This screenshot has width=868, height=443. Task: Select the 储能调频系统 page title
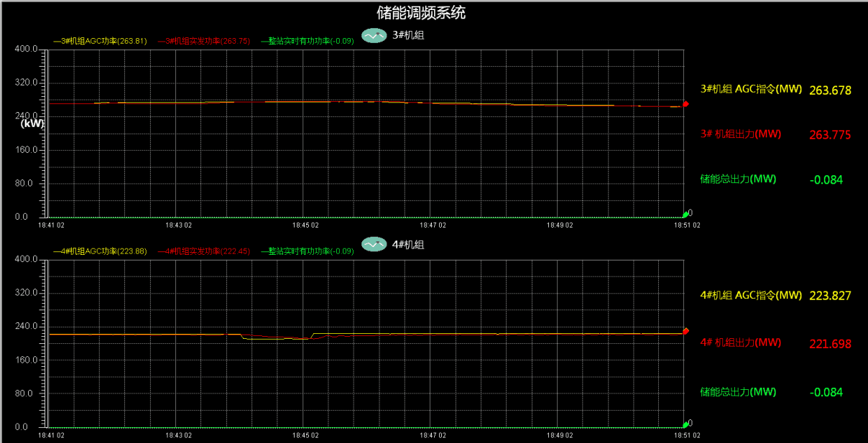(421, 13)
